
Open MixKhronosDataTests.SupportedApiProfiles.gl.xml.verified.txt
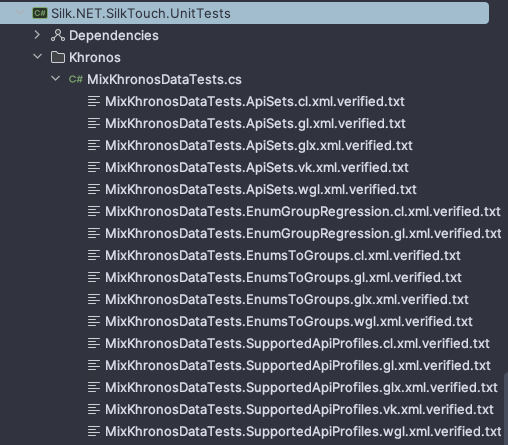tap(298, 365)
